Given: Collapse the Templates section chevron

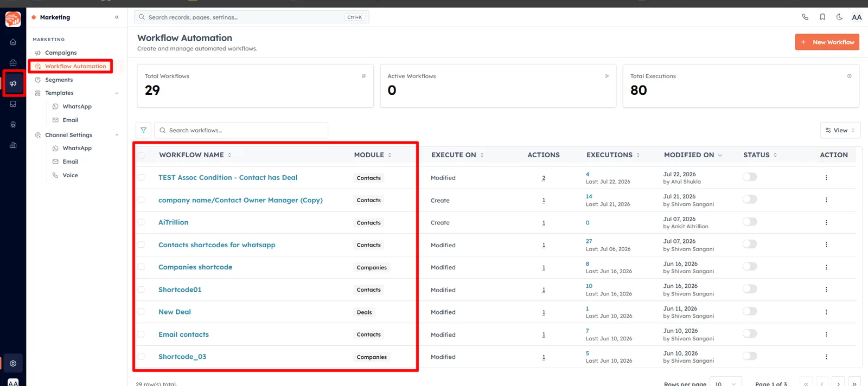Looking at the screenshot, I should pyautogui.click(x=117, y=93).
